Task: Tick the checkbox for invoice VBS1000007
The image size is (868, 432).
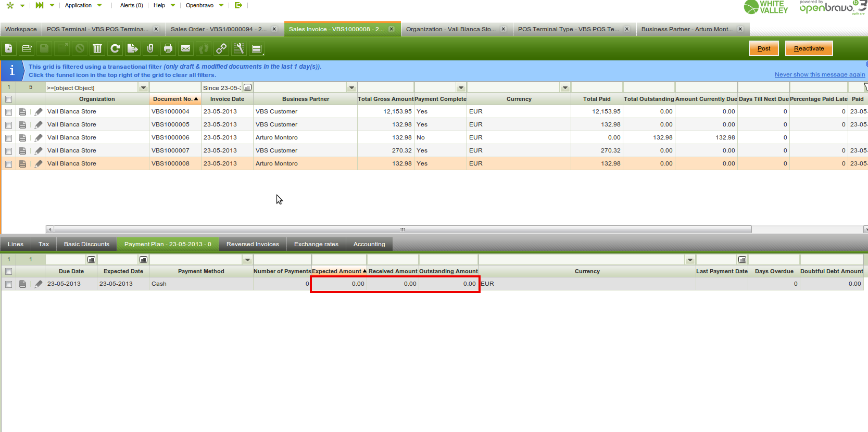Action: click(8, 151)
